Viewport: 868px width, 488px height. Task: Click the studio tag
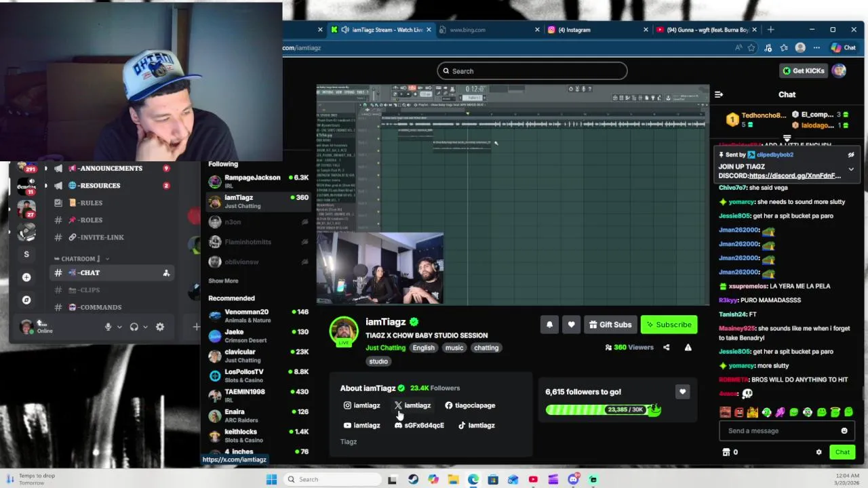[x=378, y=361]
